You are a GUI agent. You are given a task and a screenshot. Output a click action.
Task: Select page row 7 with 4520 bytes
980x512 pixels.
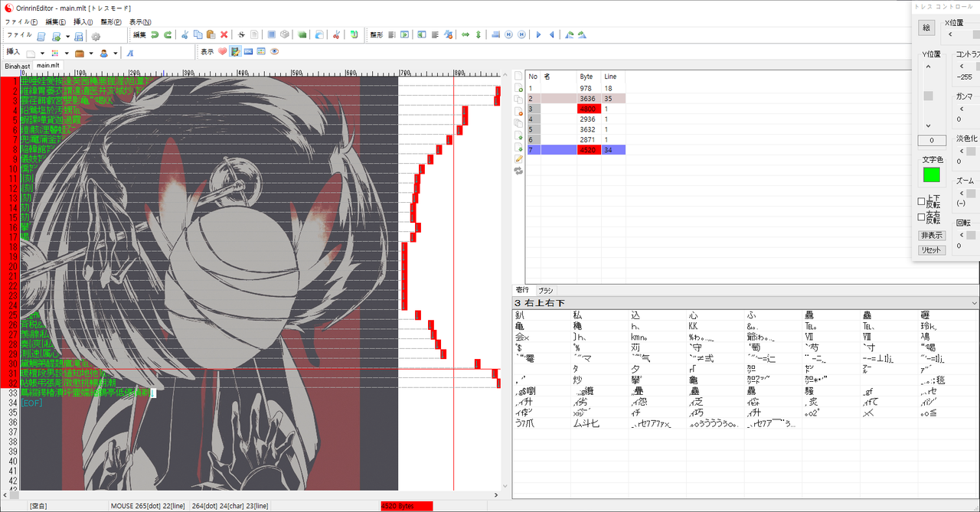(x=576, y=150)
